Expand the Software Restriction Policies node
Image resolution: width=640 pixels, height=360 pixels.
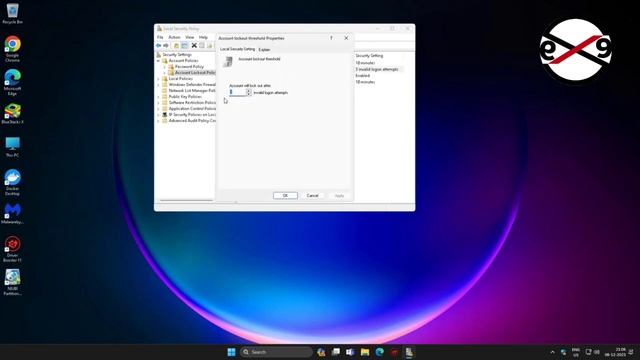pos(158,103)
